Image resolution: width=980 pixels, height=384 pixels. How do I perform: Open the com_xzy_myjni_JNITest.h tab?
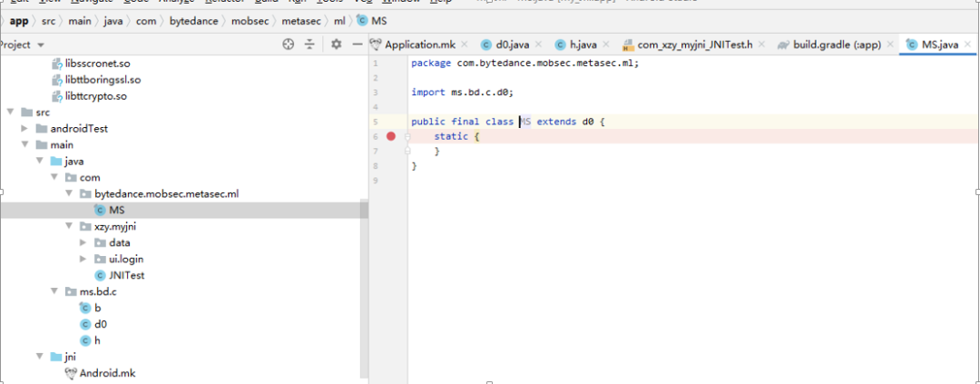point(694,44)
